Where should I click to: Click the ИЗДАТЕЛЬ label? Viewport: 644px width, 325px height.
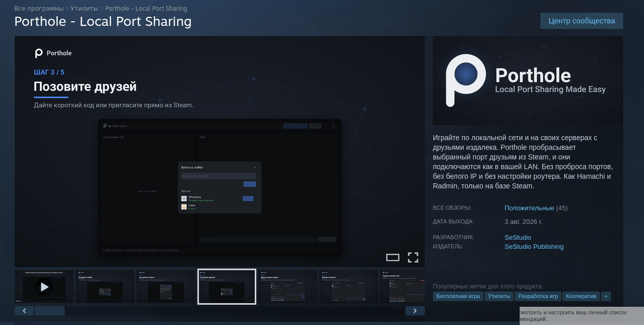pyautogui.click(x=448, y=247)
